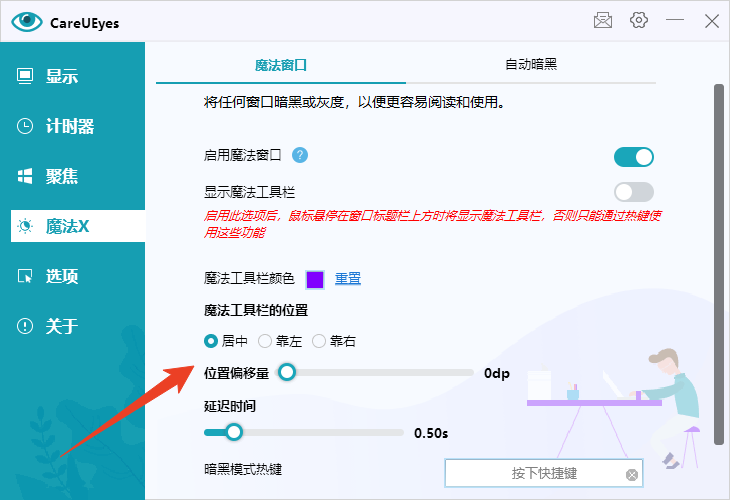Open 选项 in the sidebar
Screen dimensions: 730x500
pyautogui.click(x=62, y=276)
